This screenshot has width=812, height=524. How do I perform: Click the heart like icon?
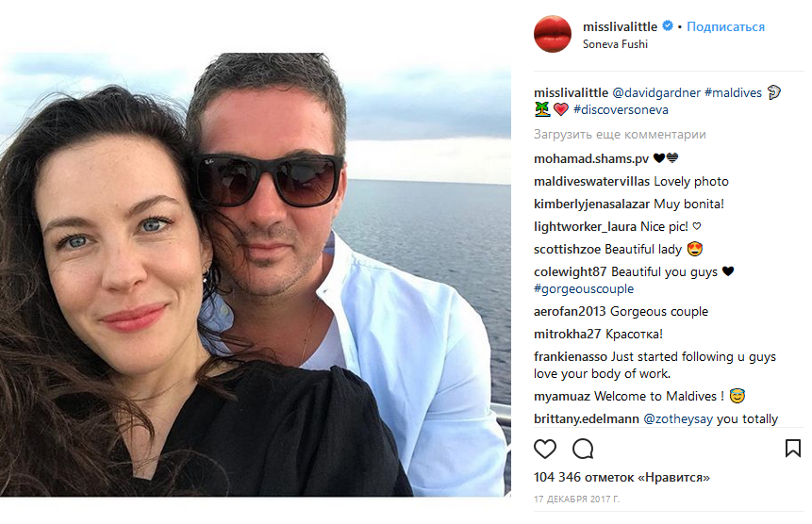tap(545, 449)
